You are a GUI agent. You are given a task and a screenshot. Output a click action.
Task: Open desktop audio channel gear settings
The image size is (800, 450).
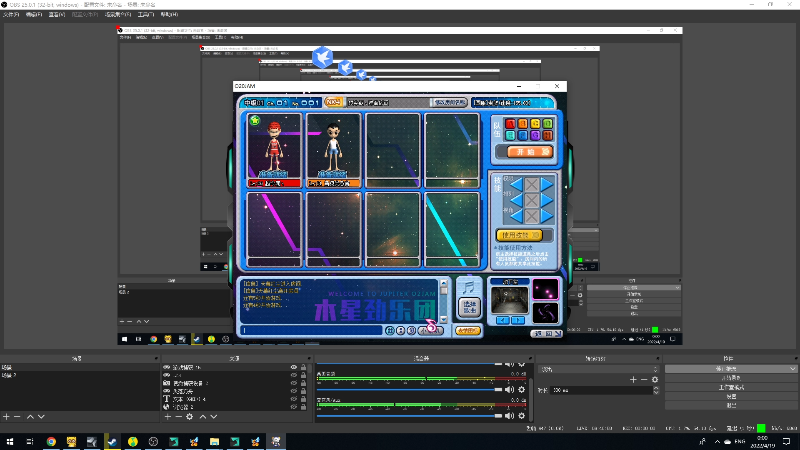(x=521, y=390)
